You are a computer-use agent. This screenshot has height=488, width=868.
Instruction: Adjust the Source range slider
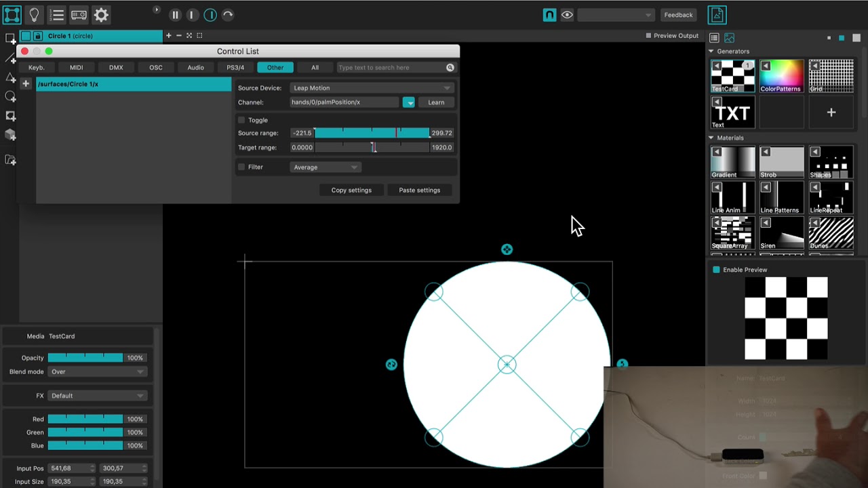372,134
